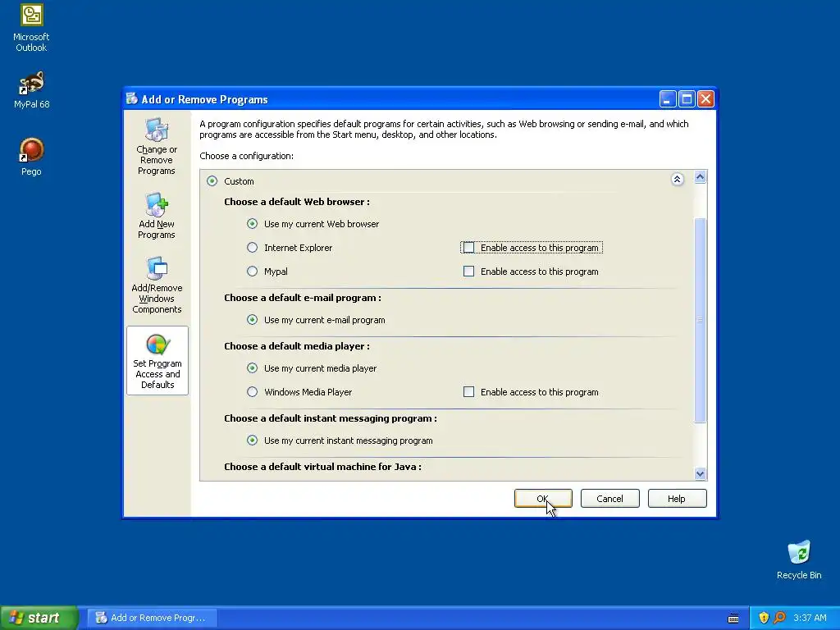Enable access to Mypal checkbox
This screenshot has height=630, width=840.
click(x=468, y=272)
